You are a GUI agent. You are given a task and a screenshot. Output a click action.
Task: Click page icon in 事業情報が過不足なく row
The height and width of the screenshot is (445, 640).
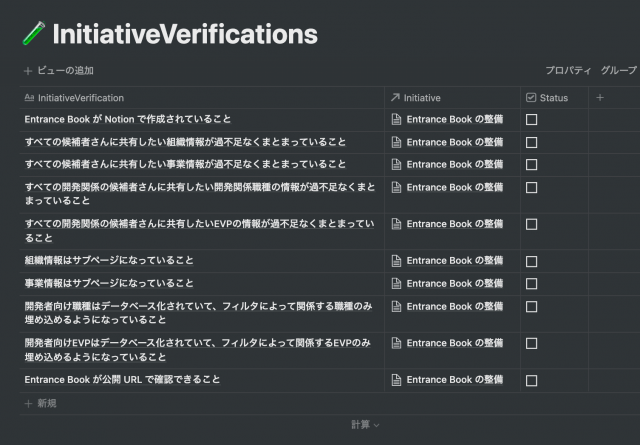coord(396,165)
